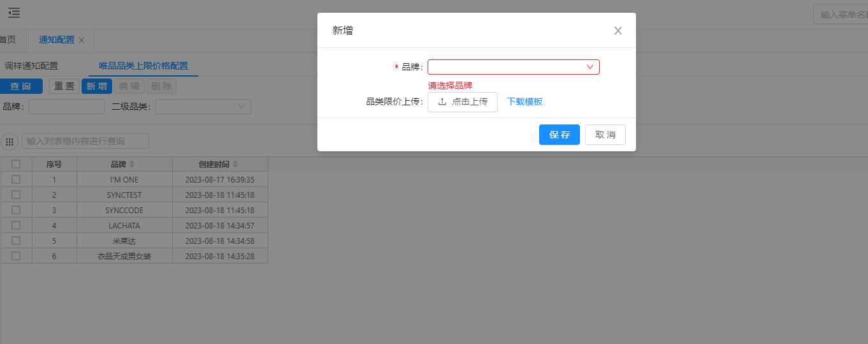Sort by 品牌 column sort arrows
The width and height of the screenshot is (868, 344).
pyautogui.click(x=132, y=165)
